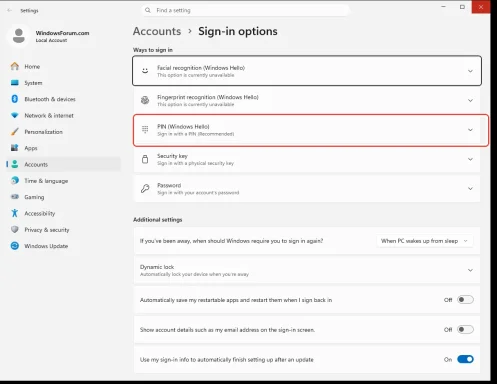Viewport: 497px width, 384px height.
Task: Expand Fingerprint recognition chevron
Action: [470, 100]
